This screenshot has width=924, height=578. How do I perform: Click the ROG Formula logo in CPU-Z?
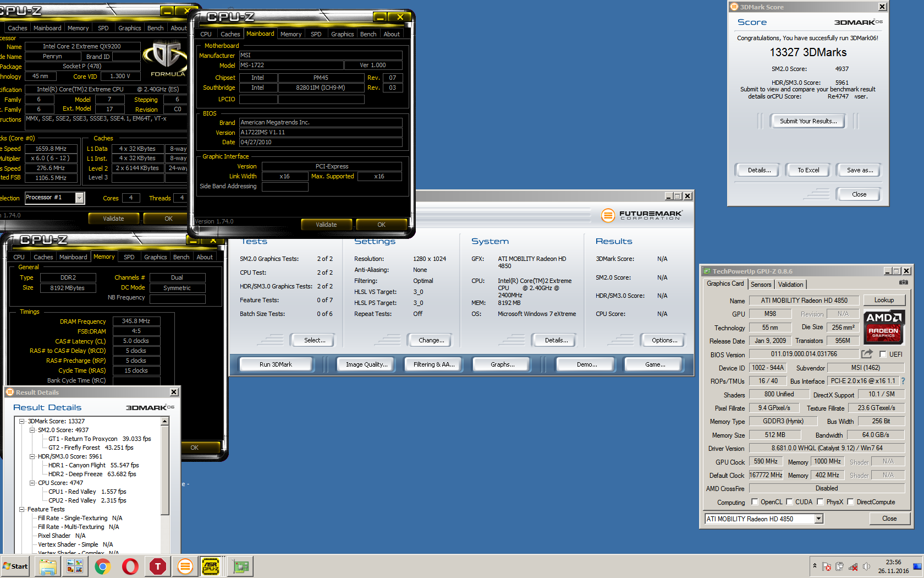coord(167,59)
